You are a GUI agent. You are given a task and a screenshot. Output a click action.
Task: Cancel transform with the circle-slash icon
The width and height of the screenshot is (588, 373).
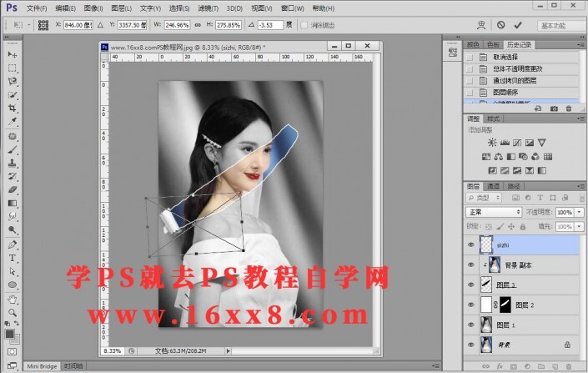coord(500,25)
